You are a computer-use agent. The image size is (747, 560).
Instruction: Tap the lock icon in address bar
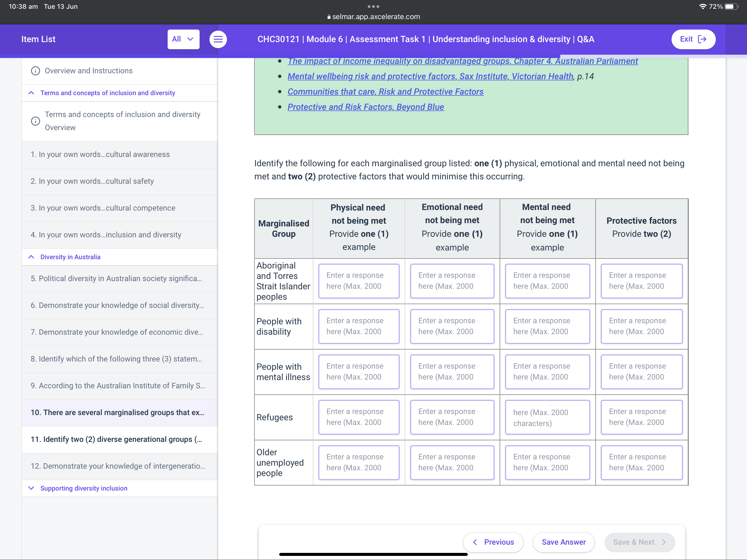329,17
